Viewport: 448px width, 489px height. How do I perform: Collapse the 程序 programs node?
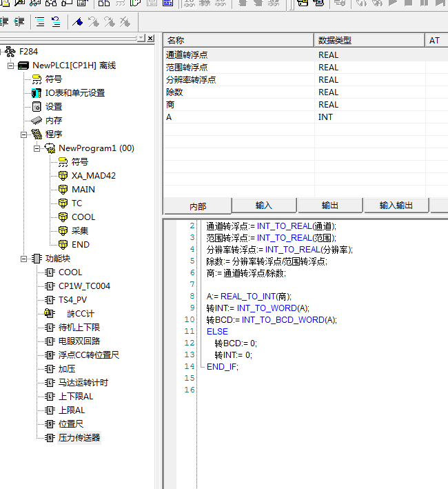23,134
